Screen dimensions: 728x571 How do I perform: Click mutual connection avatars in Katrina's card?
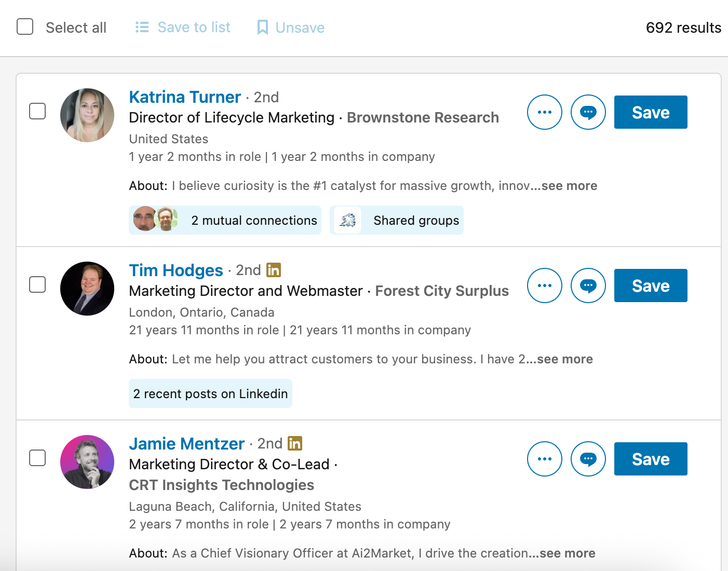coord(155,219)
